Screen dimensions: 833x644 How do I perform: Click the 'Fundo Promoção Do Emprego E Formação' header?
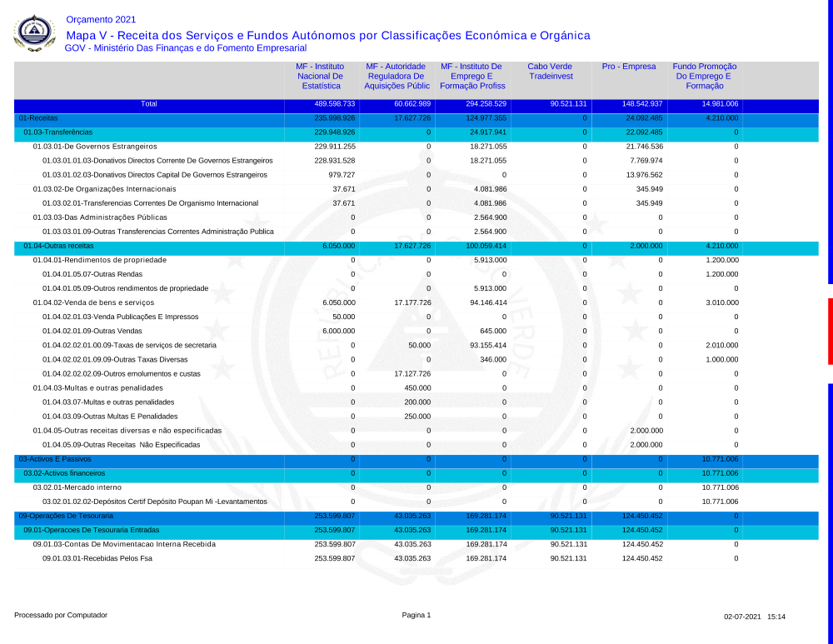pos(705,76)
